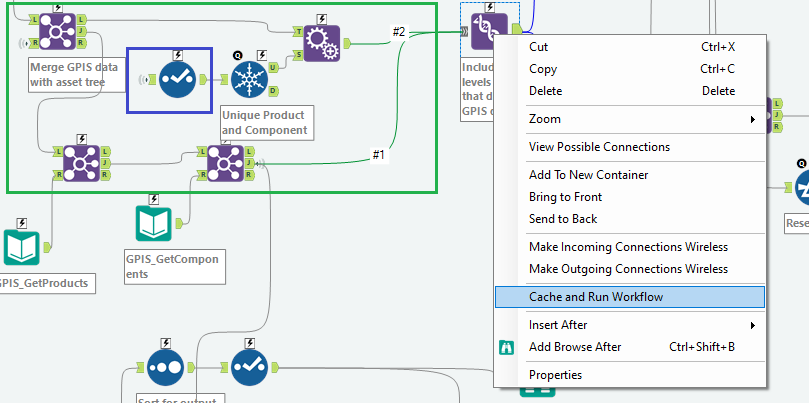809x403 pixels.
Task: Select the Merge GPIS data with asset tree annotation
Action: coord(77,75)
